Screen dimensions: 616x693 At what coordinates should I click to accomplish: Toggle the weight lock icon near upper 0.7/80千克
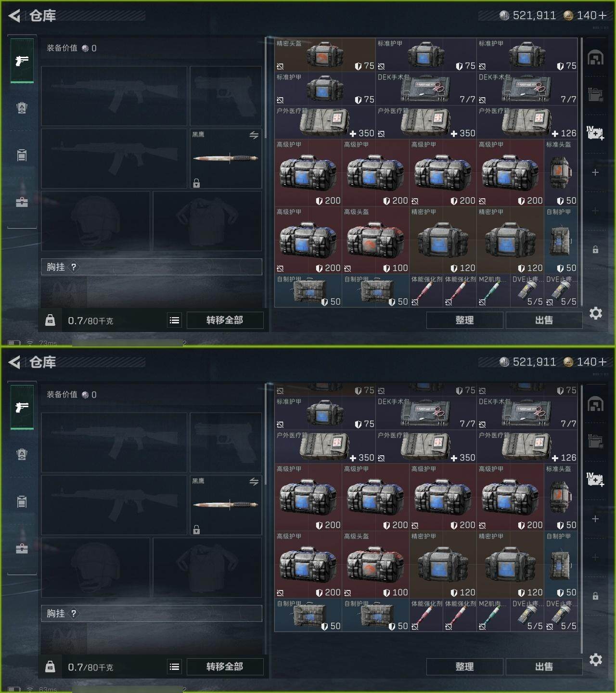point(50,320)
